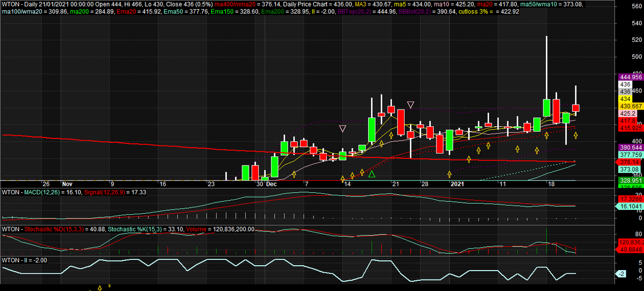Click the red hollow triangle above the Dec 23 candle

pyautogui.click(x=411, y=105)
